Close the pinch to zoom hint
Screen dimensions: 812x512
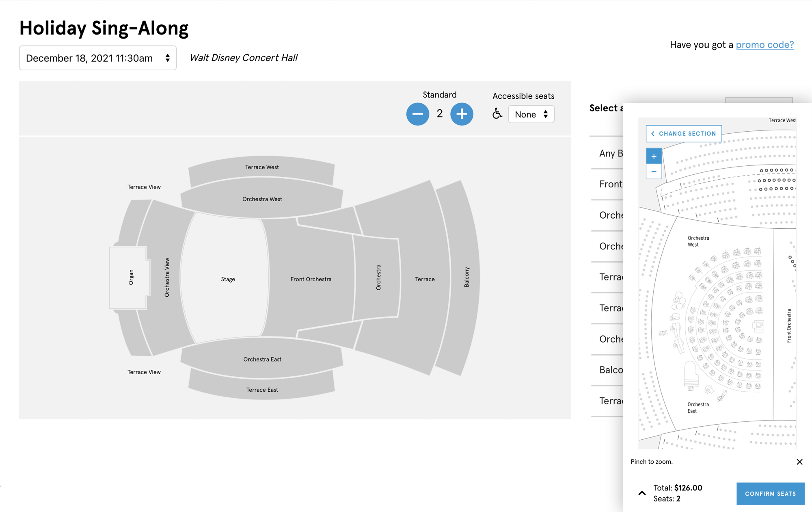799,462
